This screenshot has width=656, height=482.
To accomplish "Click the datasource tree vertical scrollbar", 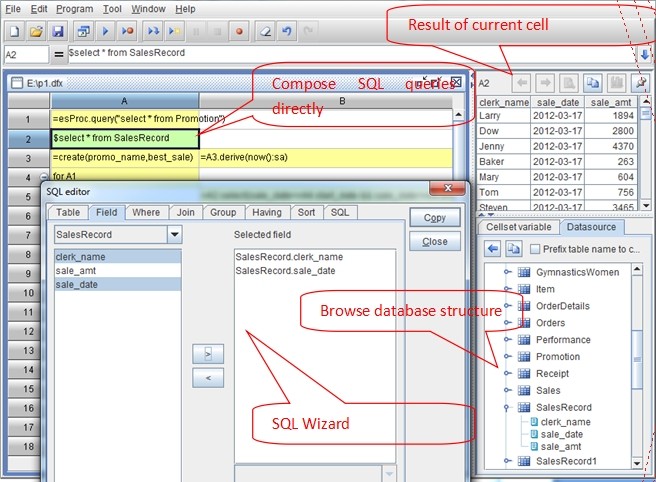I will tap(637, 367).
